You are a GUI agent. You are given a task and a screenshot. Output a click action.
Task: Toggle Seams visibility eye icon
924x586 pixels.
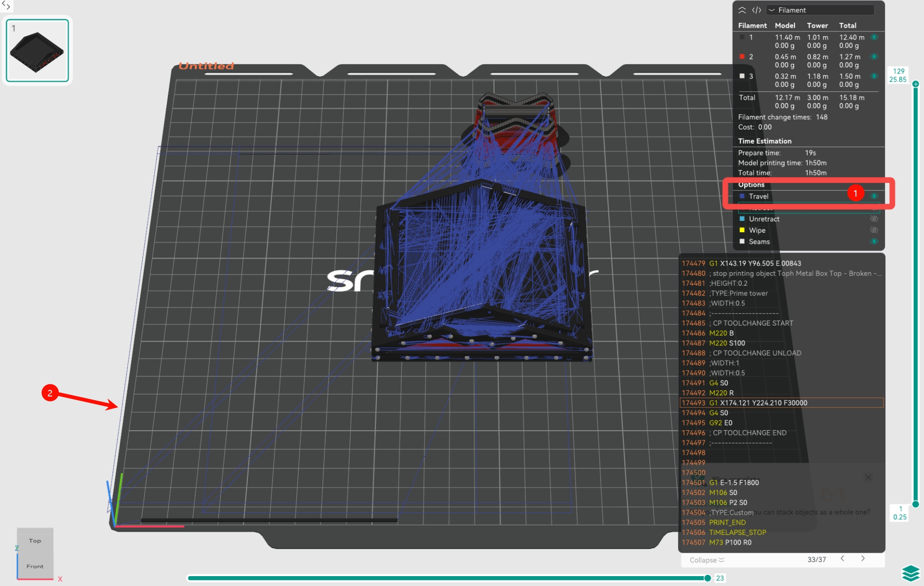(874, 241)
